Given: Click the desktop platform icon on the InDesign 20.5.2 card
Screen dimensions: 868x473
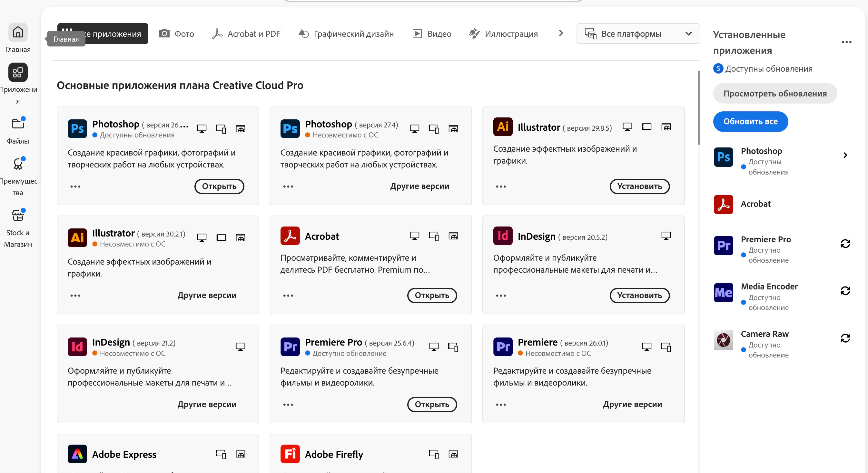Looking at the screenshot, I should pos(666,236).
